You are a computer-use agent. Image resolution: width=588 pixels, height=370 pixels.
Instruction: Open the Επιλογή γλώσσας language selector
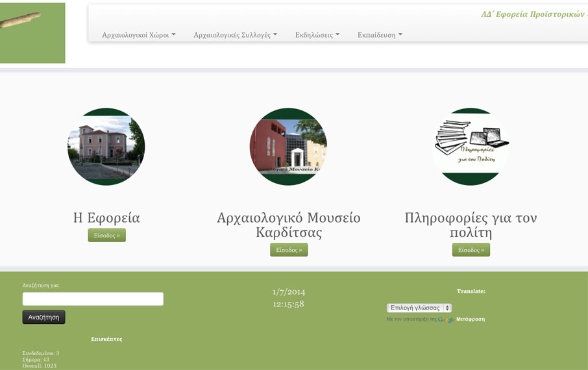419,308
